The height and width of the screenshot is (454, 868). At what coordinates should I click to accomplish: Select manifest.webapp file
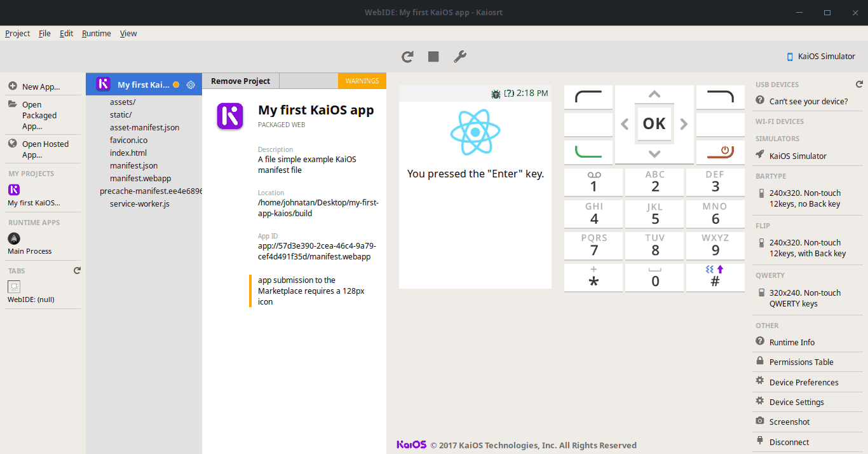[x=140, y=178]
